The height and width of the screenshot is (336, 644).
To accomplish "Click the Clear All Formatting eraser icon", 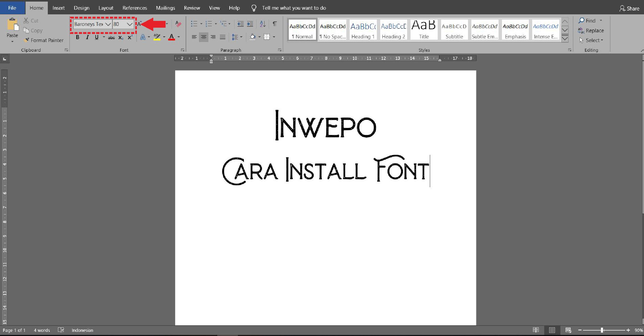I will coord(178,24).
